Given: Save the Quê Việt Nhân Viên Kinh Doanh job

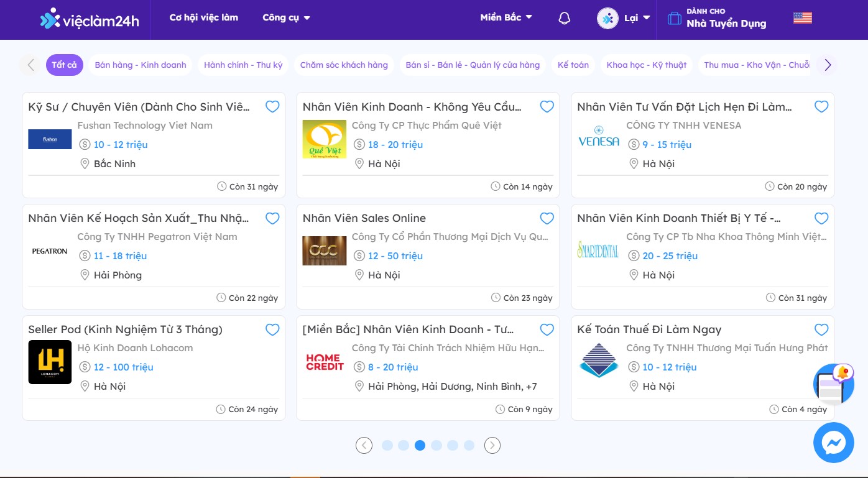Looking at the screenshot, I should [x=547, y=107].
